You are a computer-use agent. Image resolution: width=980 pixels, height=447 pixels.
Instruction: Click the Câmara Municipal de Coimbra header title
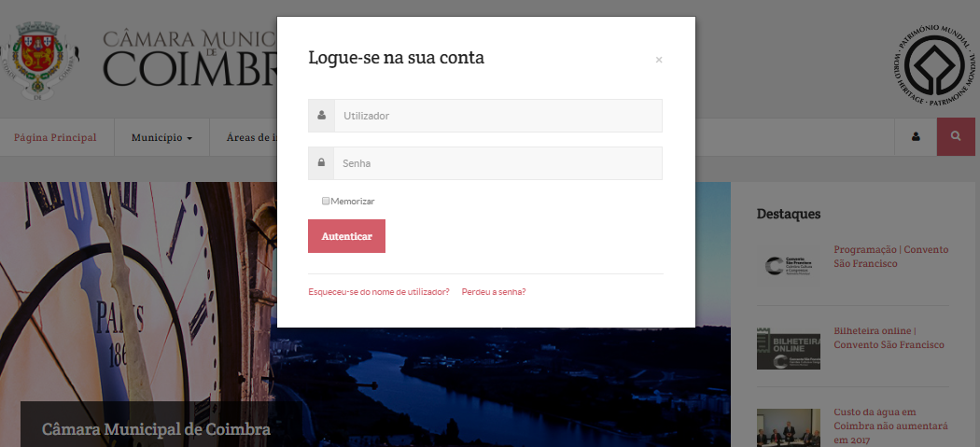190,60
